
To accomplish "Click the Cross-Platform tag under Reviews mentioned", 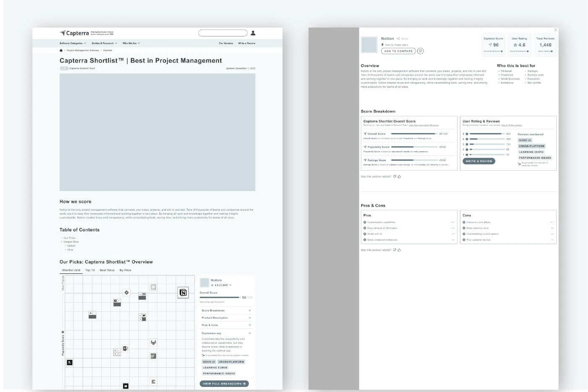I will click(531, 146).
